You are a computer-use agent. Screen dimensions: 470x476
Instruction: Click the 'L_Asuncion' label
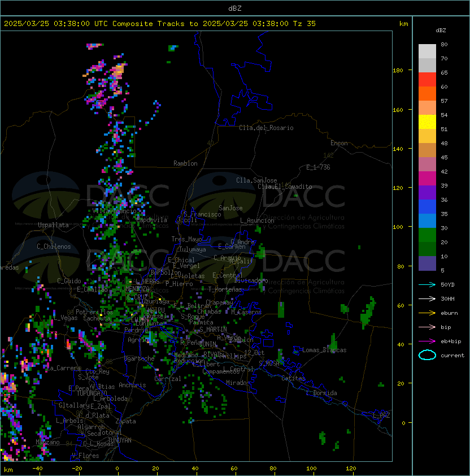(x=257, y=220)
